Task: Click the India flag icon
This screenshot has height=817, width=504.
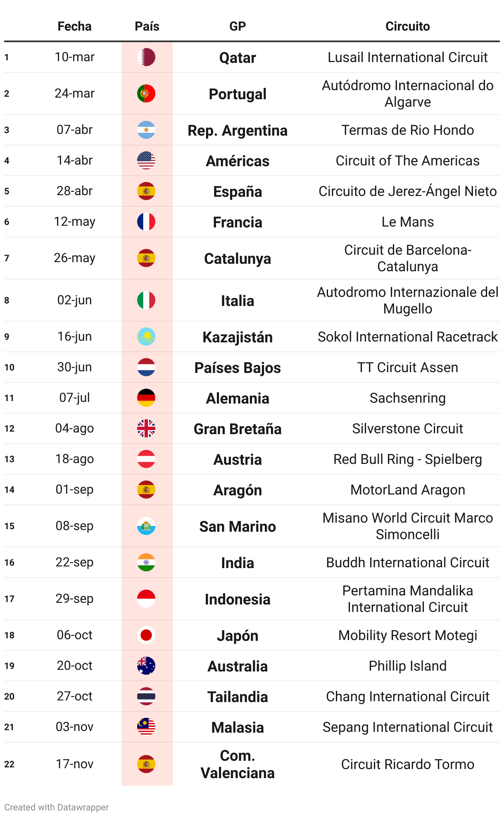Action: tap(146, 562)
